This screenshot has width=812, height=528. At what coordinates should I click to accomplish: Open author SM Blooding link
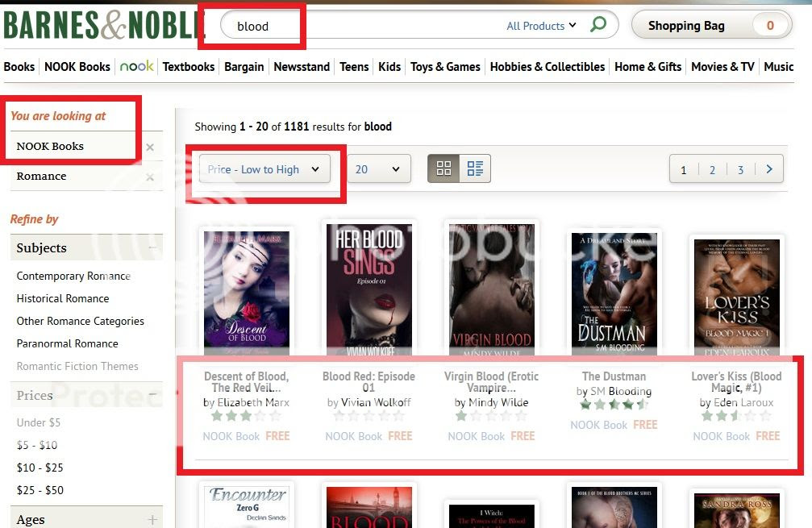(621, 391)
